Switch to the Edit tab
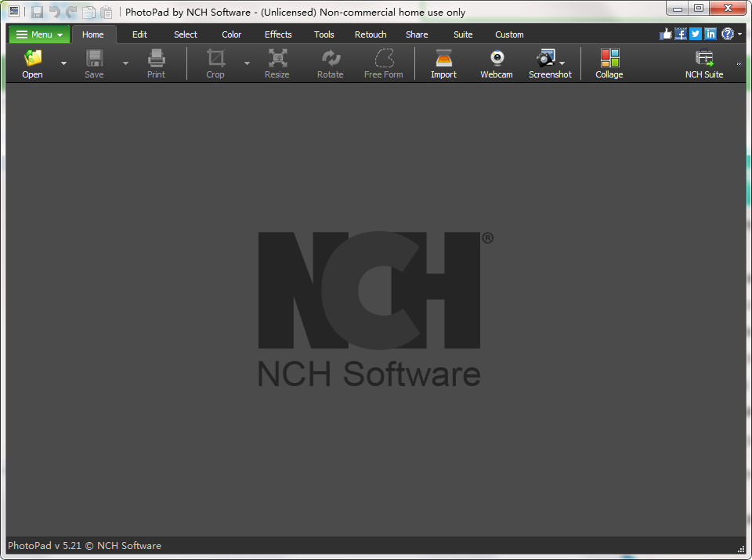Image resolution: width=752 pixels, height=560 pixels. (139, 34)
